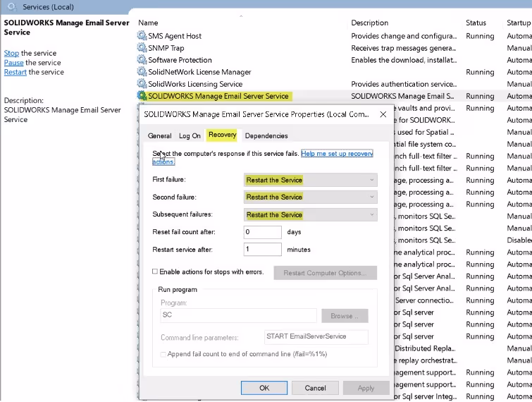Select SolidNetWork License Manager service
532x402 pixels.
click(334, 72)
